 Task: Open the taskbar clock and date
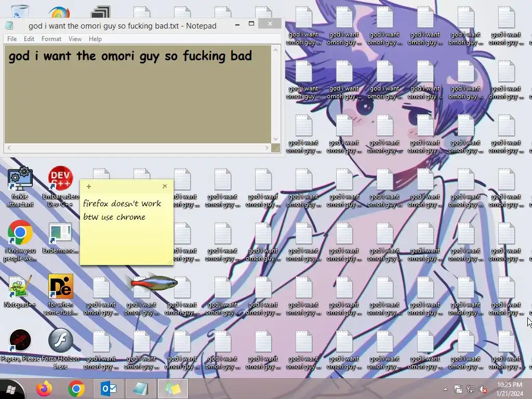[x=510, y=389]
